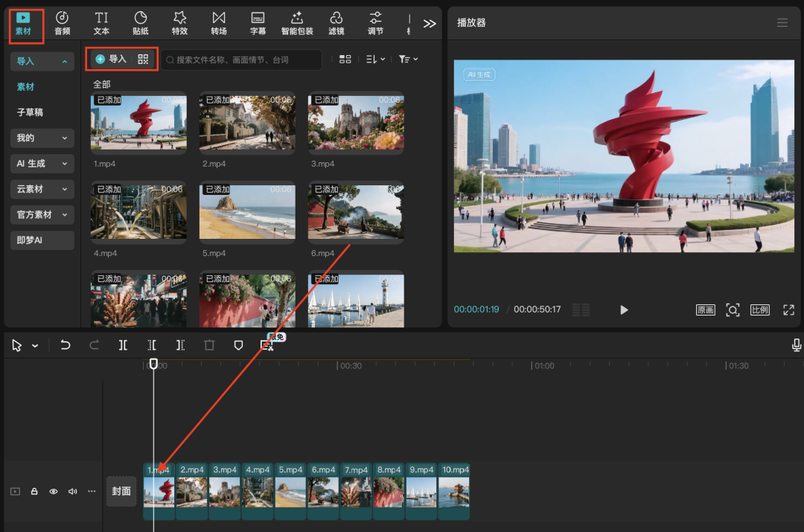Viewport: 804px width, 532px height.
Task: Expand the AI 生成 sidebar section
Action: tap(42, 164)
